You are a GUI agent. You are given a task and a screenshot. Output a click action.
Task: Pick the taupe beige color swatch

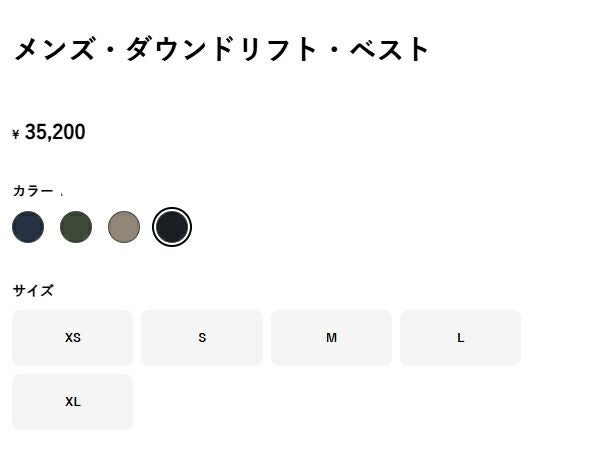click(x=124, y=227)
